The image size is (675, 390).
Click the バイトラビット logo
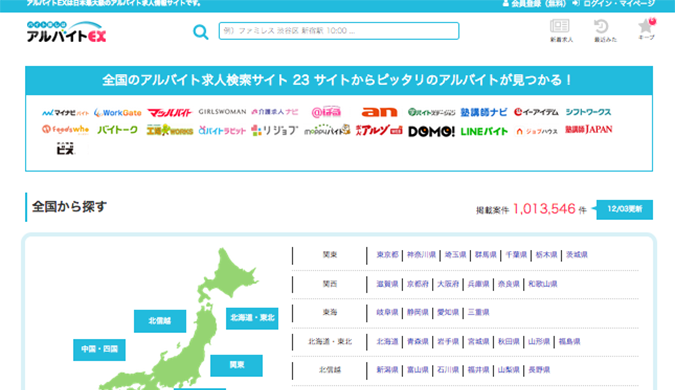(222, 130)
